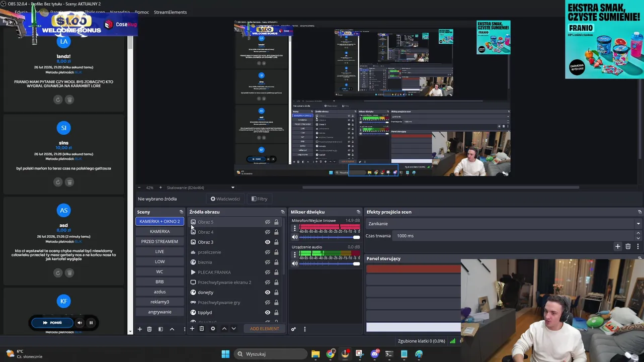Mute the Urządzenie audio speaker icon

coord(295,263)
